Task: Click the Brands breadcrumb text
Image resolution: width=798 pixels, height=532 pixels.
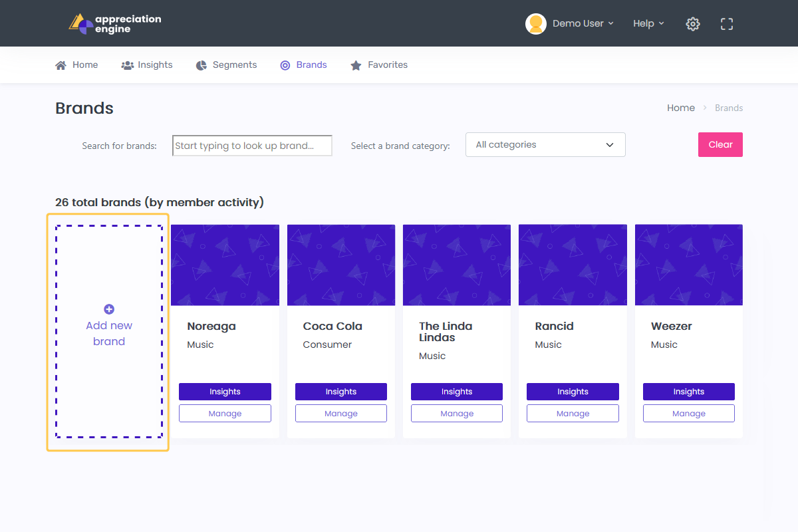Action: (x=729, y=108)
